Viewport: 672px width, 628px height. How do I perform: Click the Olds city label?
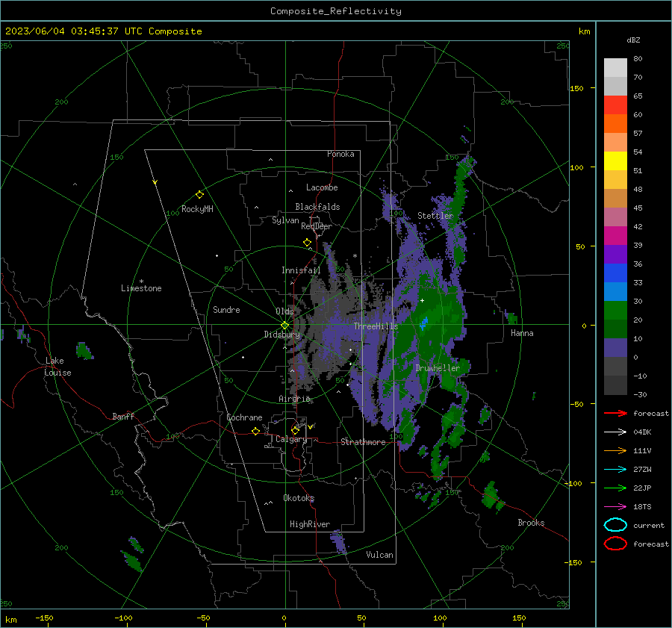tap(284, 311)
